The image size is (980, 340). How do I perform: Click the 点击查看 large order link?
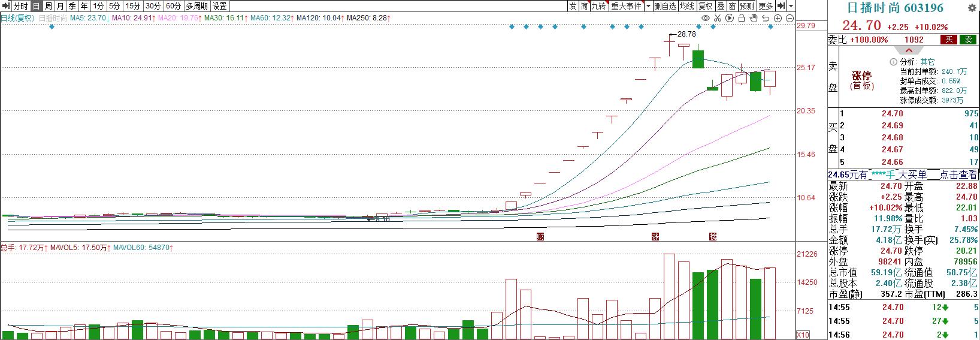[x=958, y=174]
